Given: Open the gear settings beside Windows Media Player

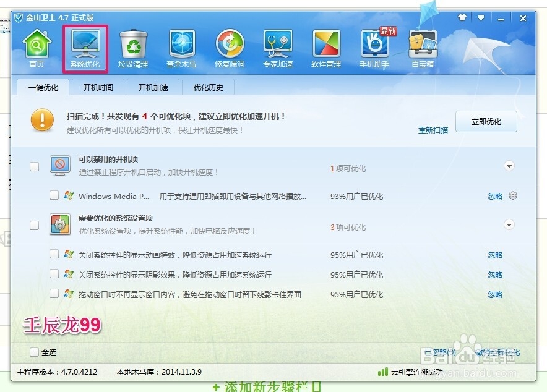Looking at the screenshot, I should pyautogui.click(x=513, y=195).
